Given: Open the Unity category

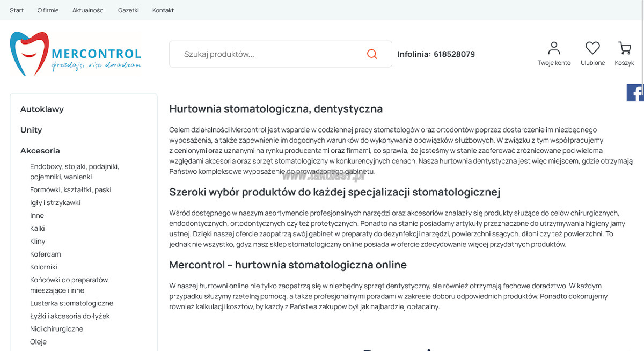Looking at the screenshot, I should pyautogui.click(x=31, y=130).
